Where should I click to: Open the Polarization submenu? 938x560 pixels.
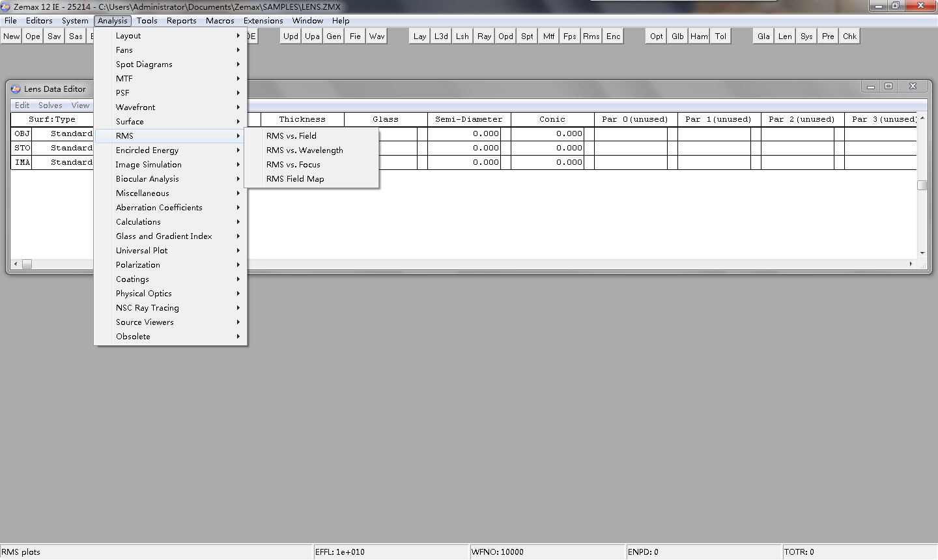(x=170, y=265)
